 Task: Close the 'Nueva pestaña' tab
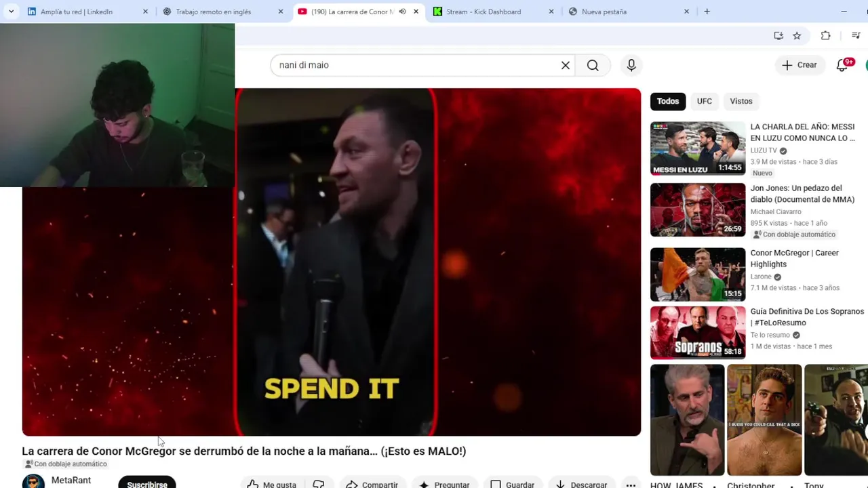[x=686, y=12]
